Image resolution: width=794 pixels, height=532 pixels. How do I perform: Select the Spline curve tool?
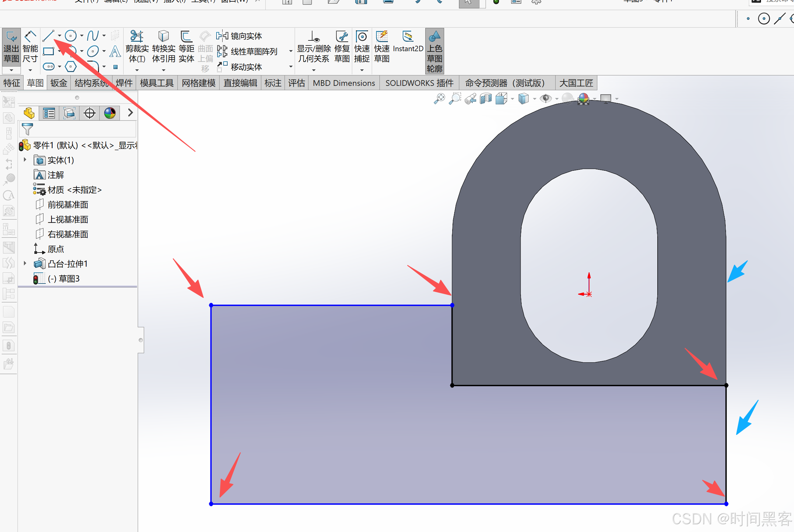coord(93,35)
